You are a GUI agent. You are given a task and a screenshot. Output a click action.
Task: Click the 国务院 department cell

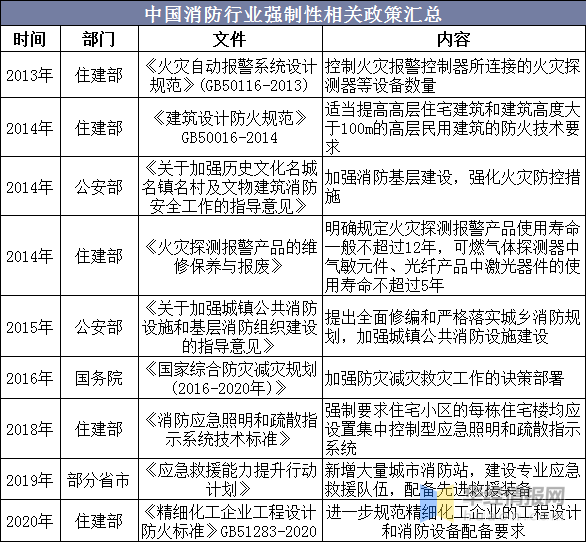point(99,378)
